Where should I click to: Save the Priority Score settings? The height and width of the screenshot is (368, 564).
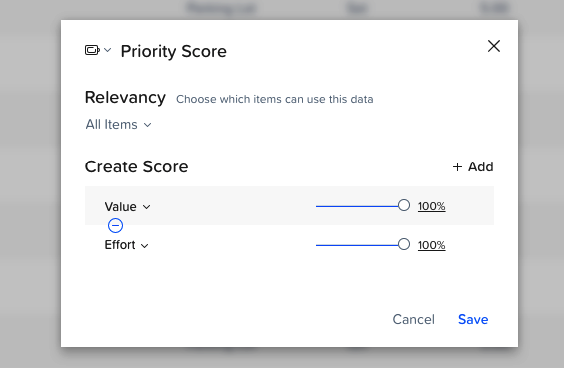(x=473, y=319)
